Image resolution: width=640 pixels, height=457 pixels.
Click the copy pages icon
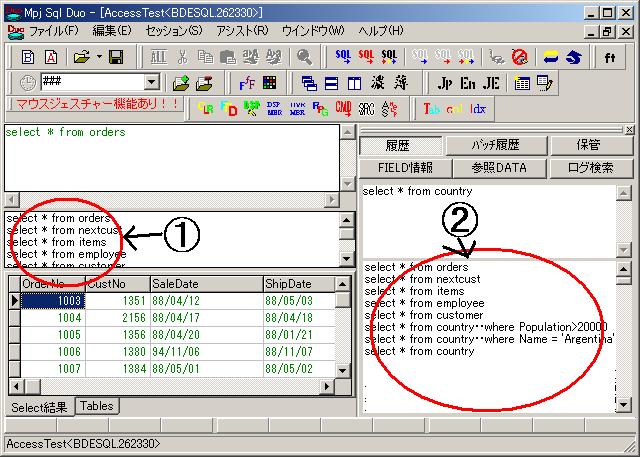coord(205,57)
